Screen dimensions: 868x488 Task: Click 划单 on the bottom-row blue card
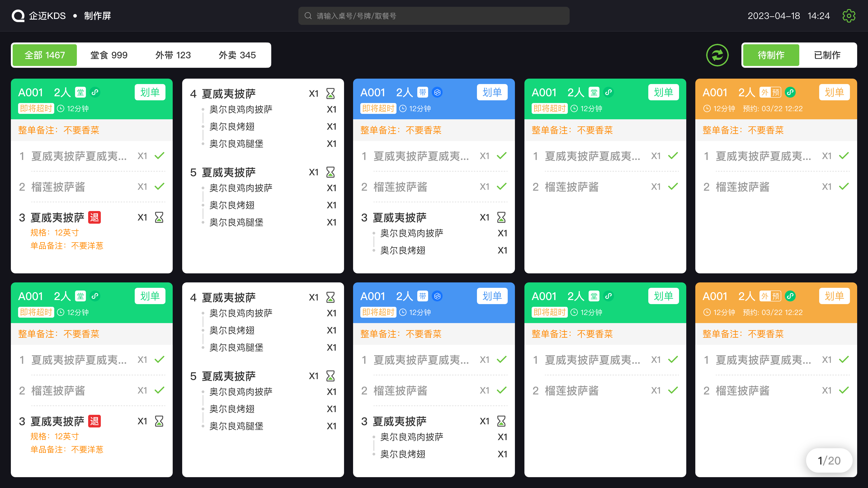point(492,296)
